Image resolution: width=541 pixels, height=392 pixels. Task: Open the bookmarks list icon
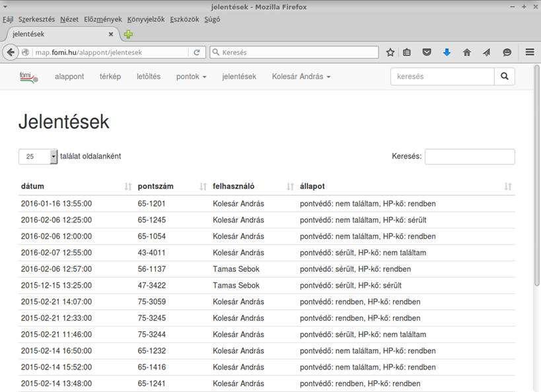pos(407,52)
